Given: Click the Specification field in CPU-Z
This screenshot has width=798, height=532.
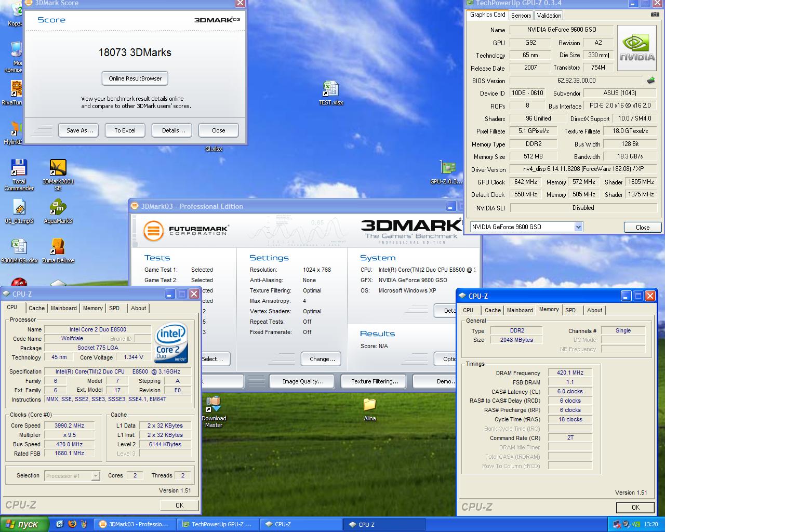Looking at the screenshot, I should pos(118,371).
